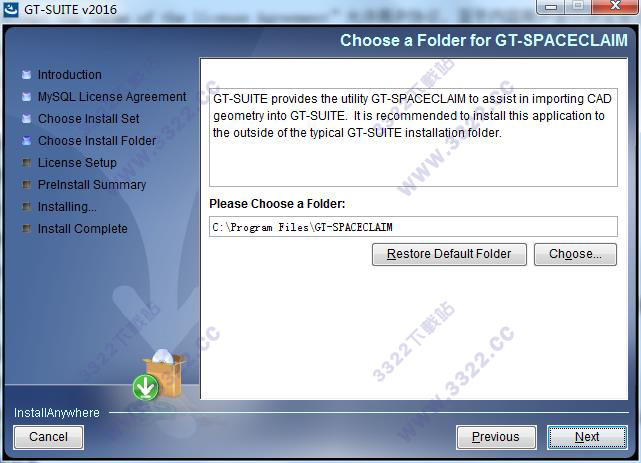The width and height of the screenshot is (641, 463).
Task: Click the installer box download icon
Action: pos(159,375)
